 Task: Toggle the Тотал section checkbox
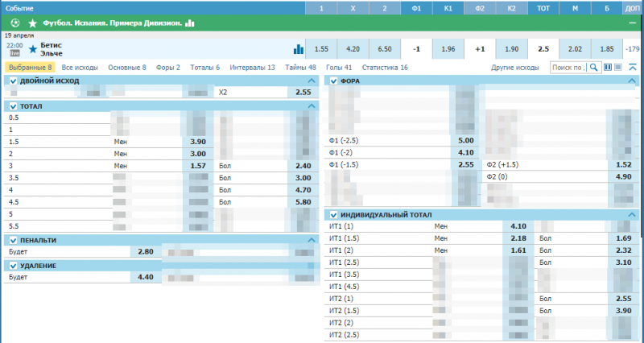(13, 106)
